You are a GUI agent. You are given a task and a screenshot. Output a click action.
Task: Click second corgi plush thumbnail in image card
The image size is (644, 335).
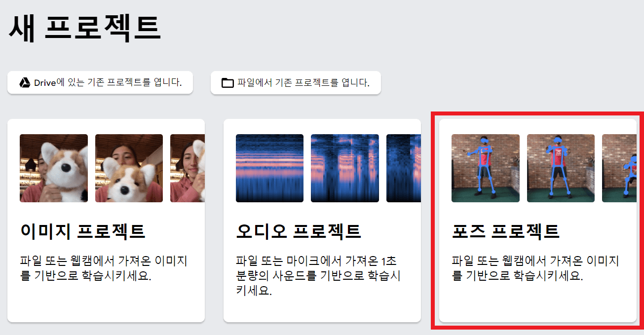click(129, 168)
